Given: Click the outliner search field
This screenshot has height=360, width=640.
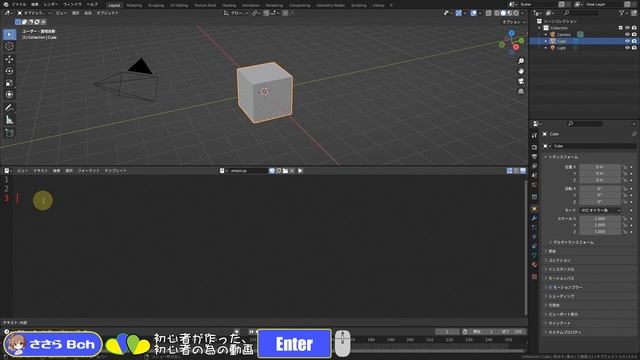Looking at the screenshot, I should coord(582,13).
